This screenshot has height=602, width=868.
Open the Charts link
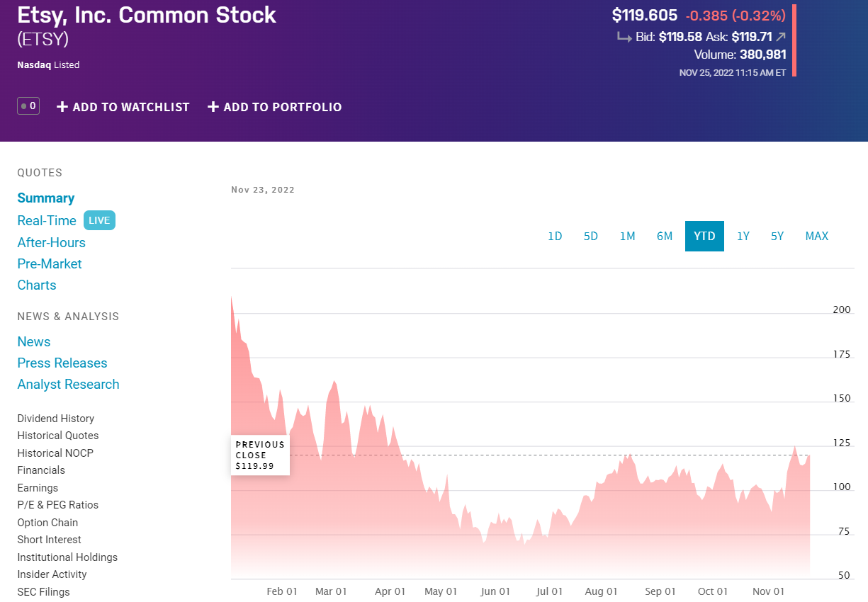[x=37, y=285]
